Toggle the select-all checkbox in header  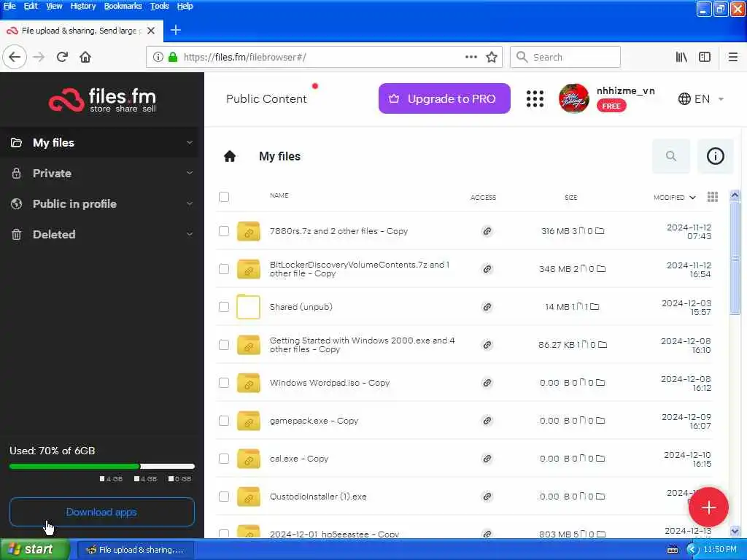point(224,197)
